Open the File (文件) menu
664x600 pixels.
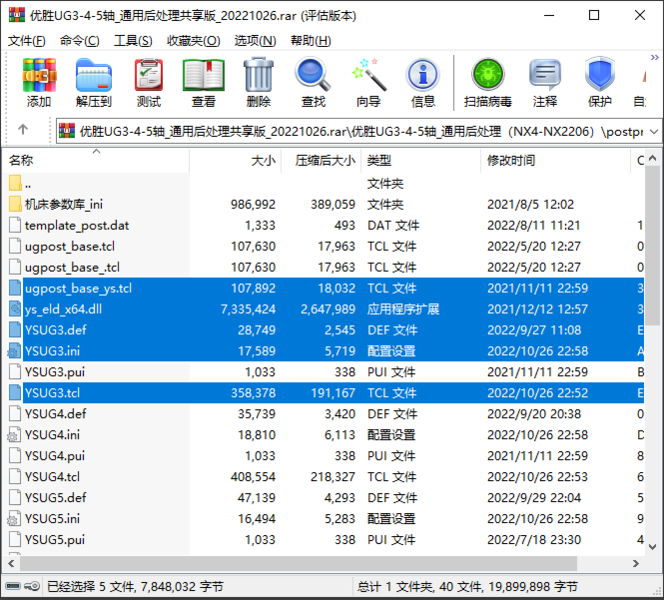(26, 41)
